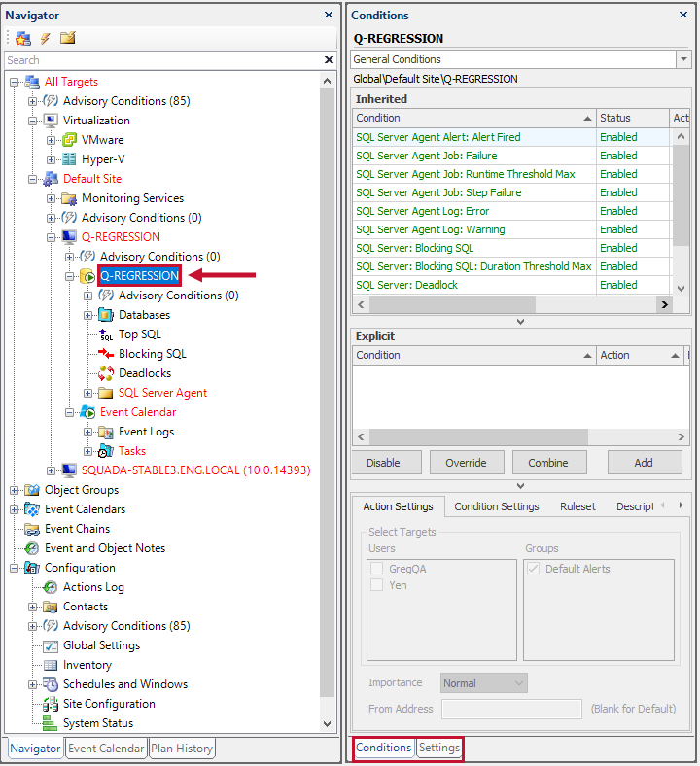This screenshot has width=700, height=766.
Task: Select the Inventory tree item
Action: [x=87, y=665]
